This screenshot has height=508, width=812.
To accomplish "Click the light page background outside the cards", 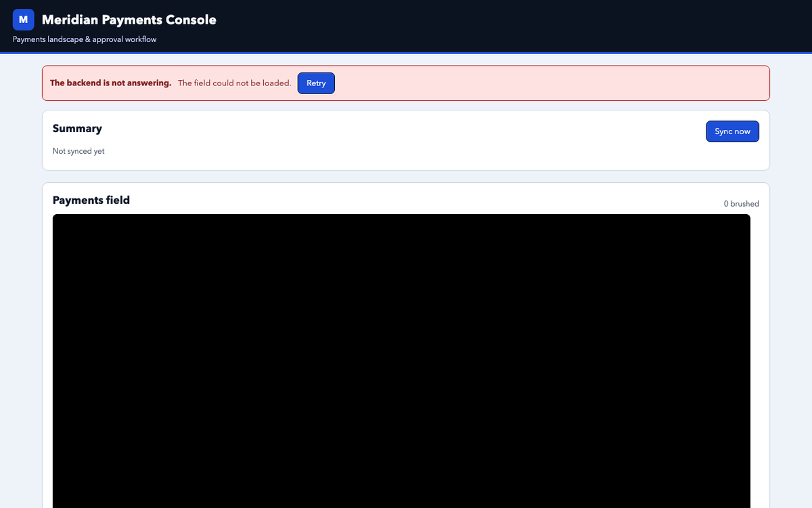I will 20,271.
